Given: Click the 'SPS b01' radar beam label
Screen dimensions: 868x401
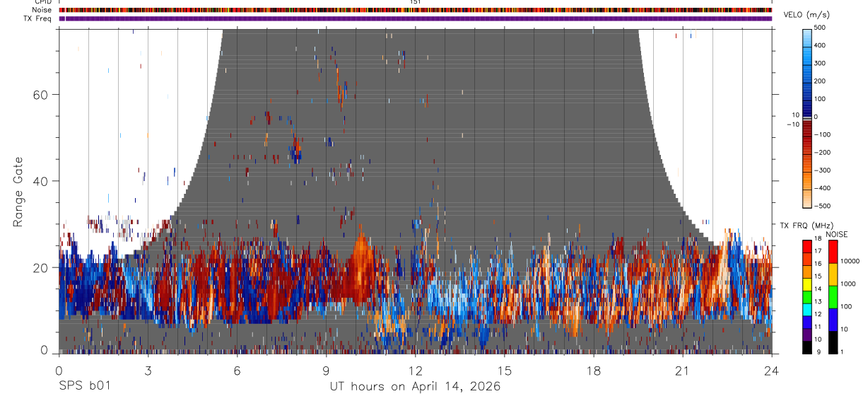Looking at the screenshot, I should [83, 387].
